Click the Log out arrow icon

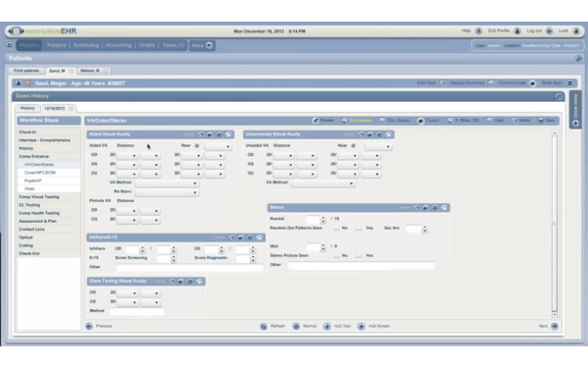[550, 31]
